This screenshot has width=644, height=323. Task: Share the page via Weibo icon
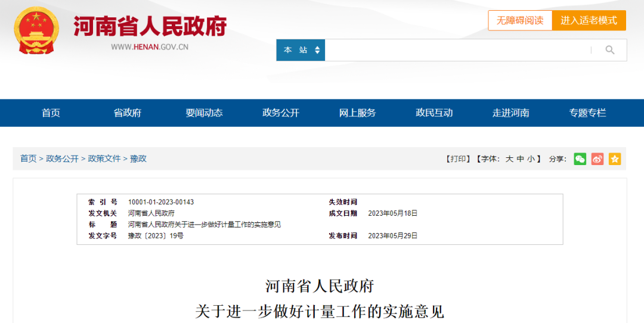click(597, 159)
